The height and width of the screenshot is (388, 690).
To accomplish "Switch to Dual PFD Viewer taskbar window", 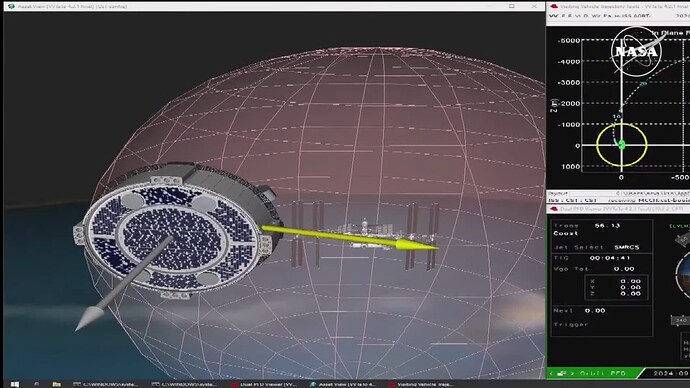I will pos(264,384).
